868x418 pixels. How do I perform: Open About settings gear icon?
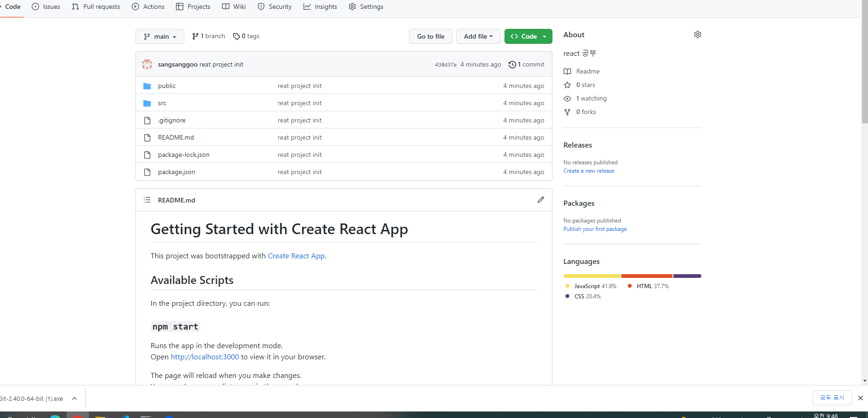pyautogui.click(x=697, y=34)
